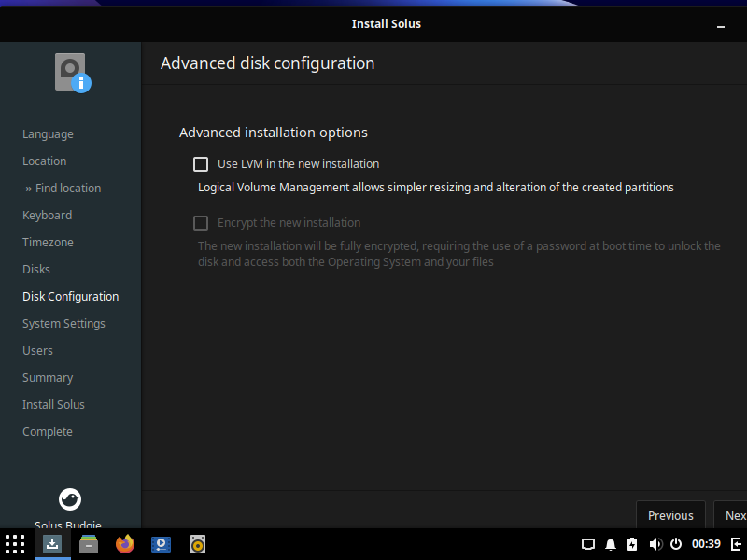Click the fully encrypted installation description text
This screenshot has height=560, width=747.
click(x=459, y=254)
